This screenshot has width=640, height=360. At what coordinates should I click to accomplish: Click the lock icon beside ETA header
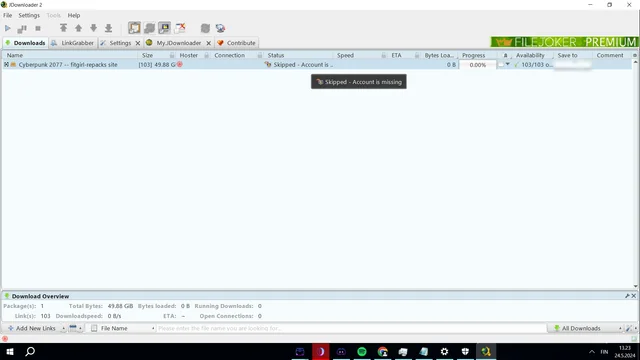tap(417, 55)
